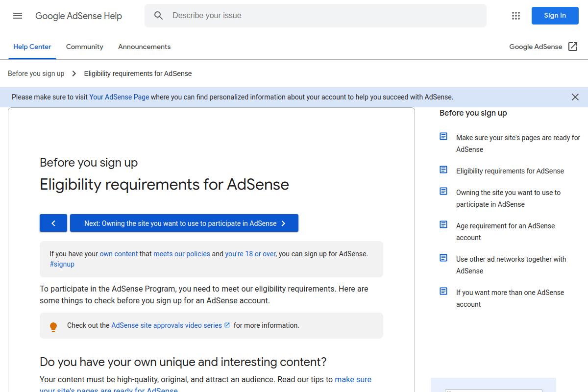Go back using the previous article arrow
Screen dimensions: 588x392
point(53,223)
